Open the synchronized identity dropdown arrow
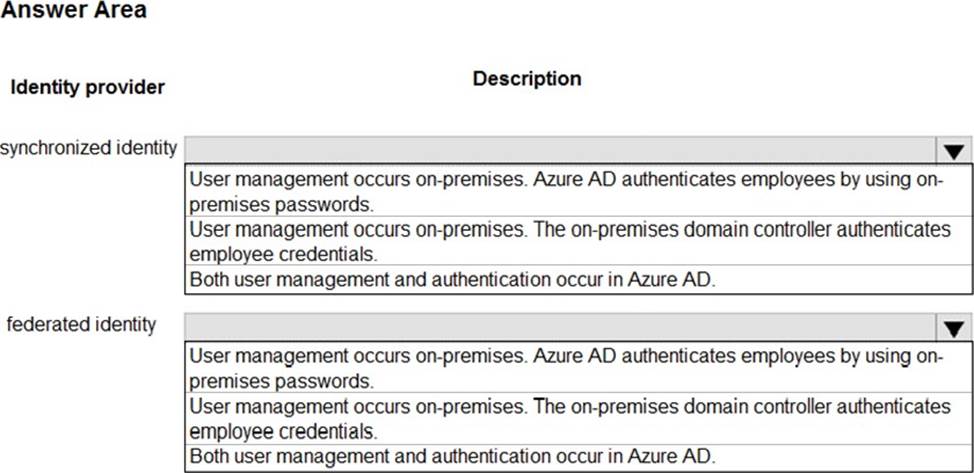Image resolution: width=974 pixels, height=473 pixels. point(954,150)
